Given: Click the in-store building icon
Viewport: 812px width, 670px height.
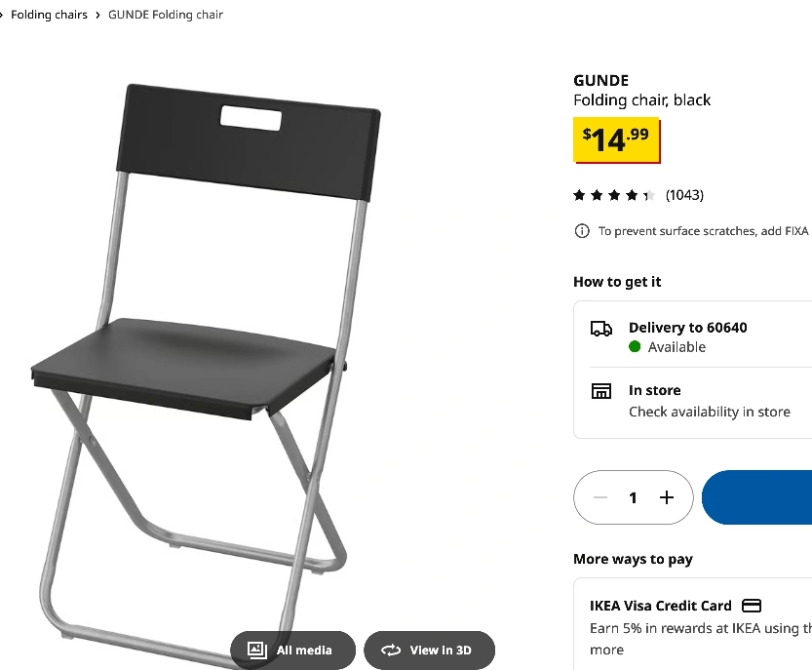Looking at the screenshot, I should point(601,391).
